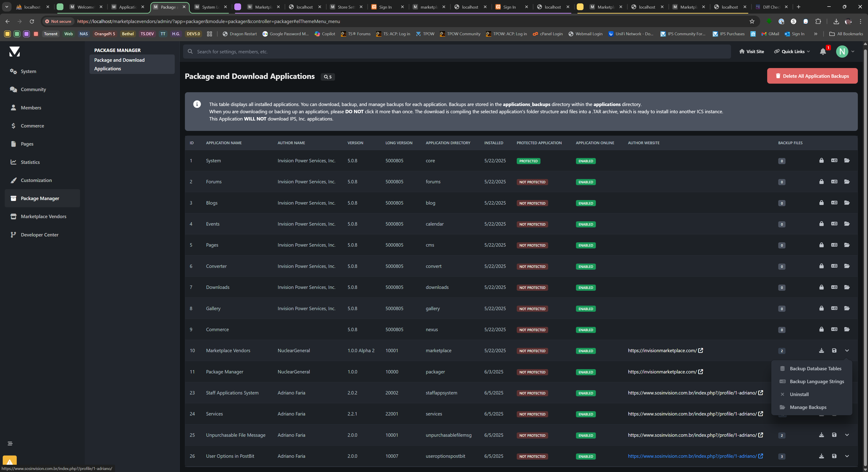This screenshot has width=868, height=472.
Task: Expand the Unpurchasable File Message actions chevron
Action: click(x=847, y=435)
